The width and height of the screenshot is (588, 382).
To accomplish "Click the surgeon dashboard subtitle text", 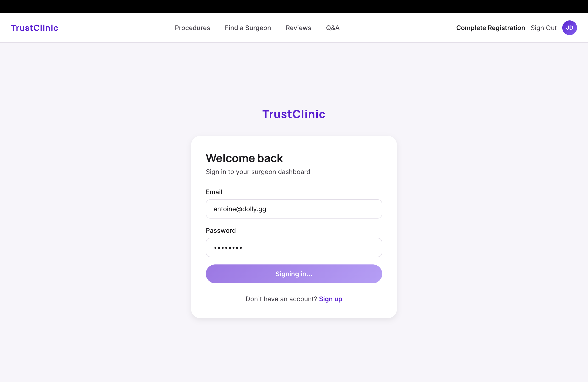I will coord(258,172).
